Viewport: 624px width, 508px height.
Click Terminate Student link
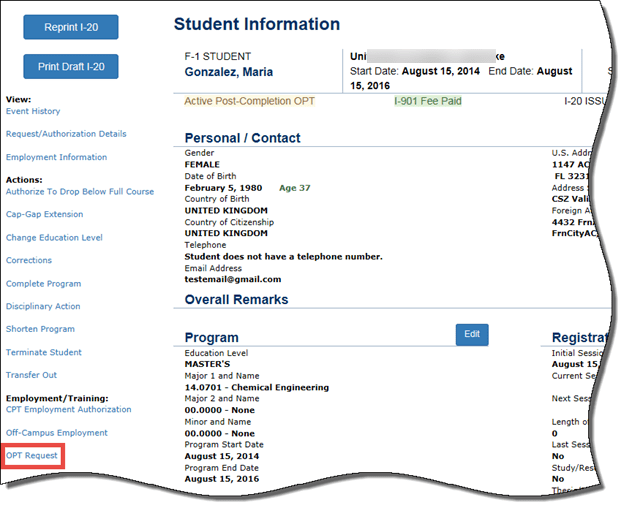pos(44,352)
